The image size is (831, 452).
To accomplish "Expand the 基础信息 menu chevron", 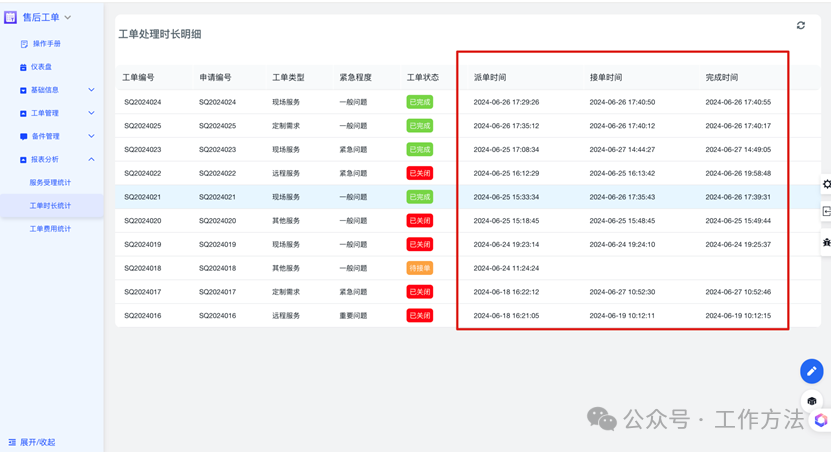I will 91,90.
